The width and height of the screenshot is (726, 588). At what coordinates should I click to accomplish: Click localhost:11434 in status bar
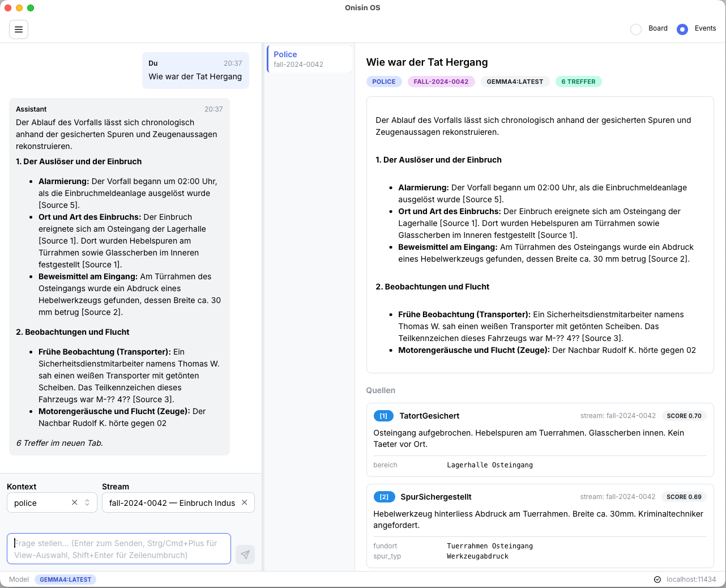pos(691,580)
